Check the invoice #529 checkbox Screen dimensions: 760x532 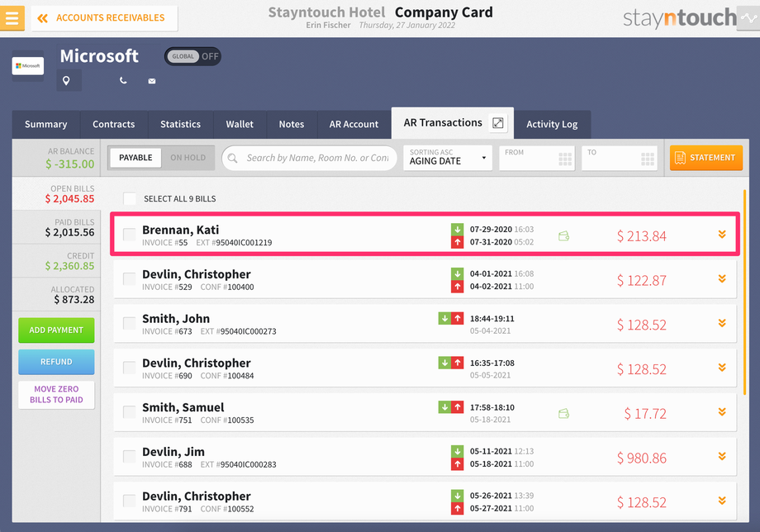pos(130,279)
